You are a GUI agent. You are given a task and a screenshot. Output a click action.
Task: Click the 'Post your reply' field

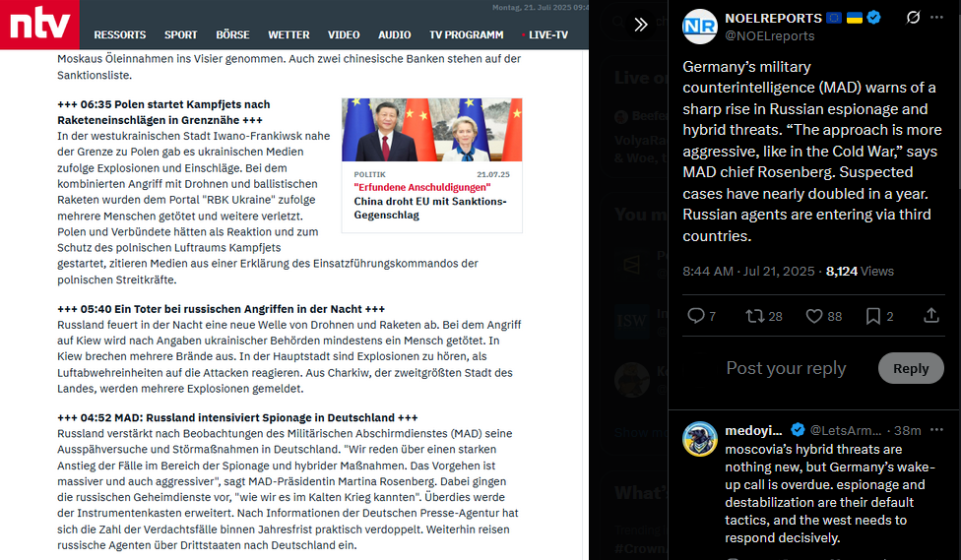tap(786, 368)
